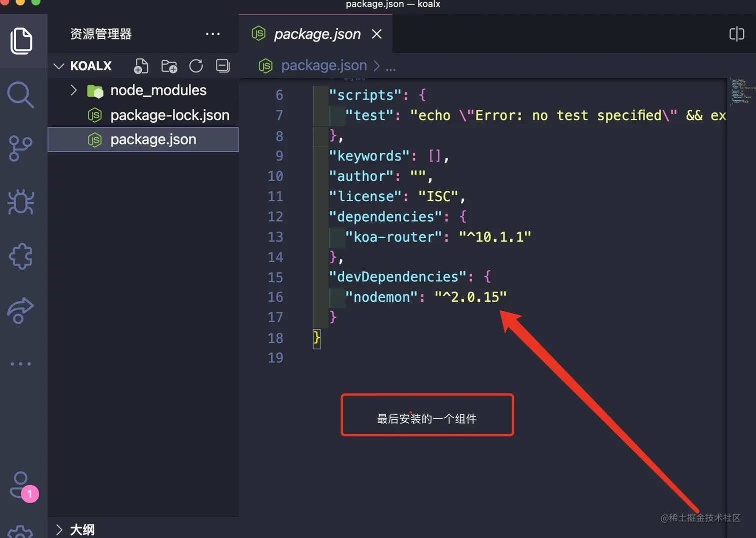Place cursor on "koa-router" key
This screenshot has height=538, width=756.
[393, 237]
